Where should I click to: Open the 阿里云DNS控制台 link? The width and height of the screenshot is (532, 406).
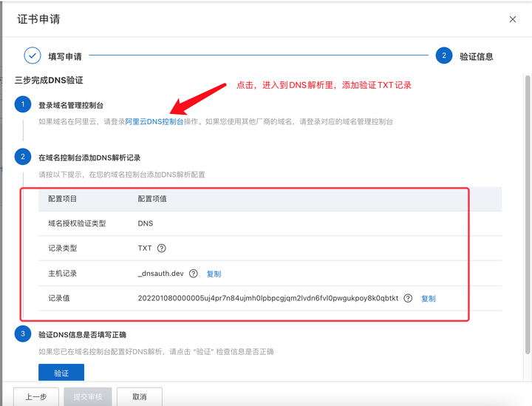pos(154,121)
